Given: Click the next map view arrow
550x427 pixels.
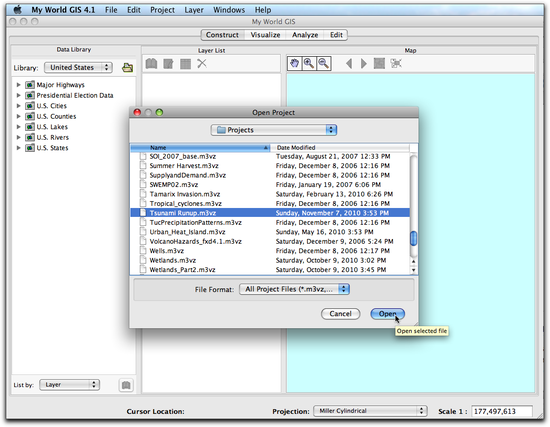Looking at the screenshot, I should [x=364, y=64].
